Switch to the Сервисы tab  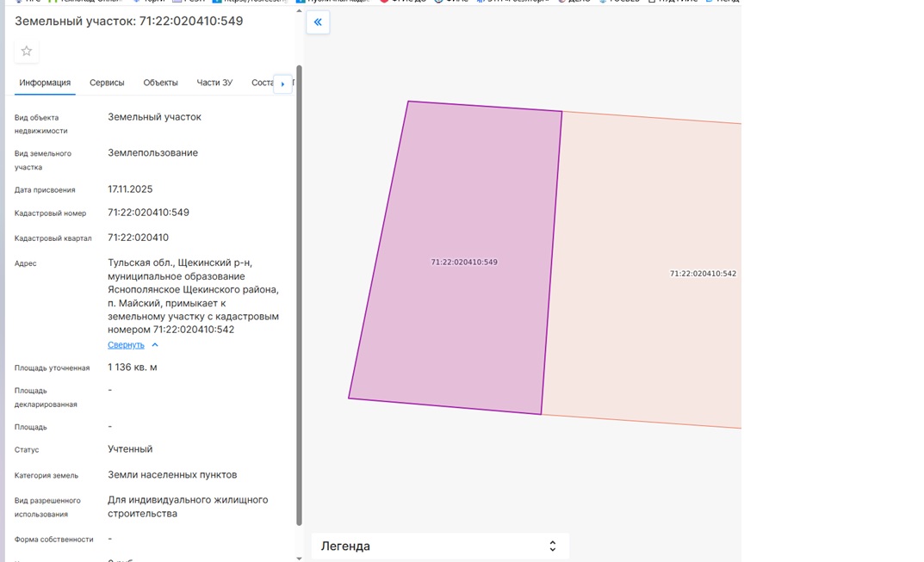pyautogui.click(x=107, y=83)
